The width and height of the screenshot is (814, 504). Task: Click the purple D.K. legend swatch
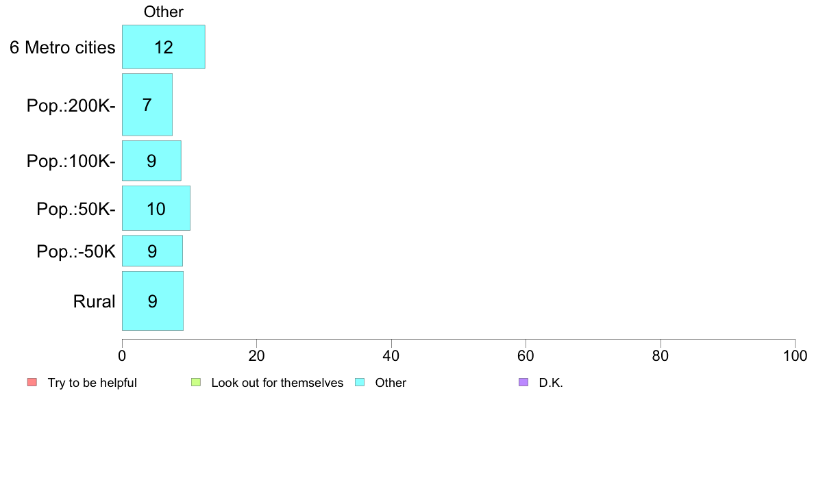523,383
